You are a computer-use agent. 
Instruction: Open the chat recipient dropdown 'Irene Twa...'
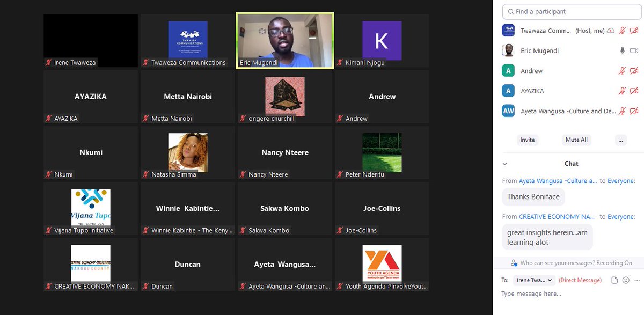pos(534,280)
